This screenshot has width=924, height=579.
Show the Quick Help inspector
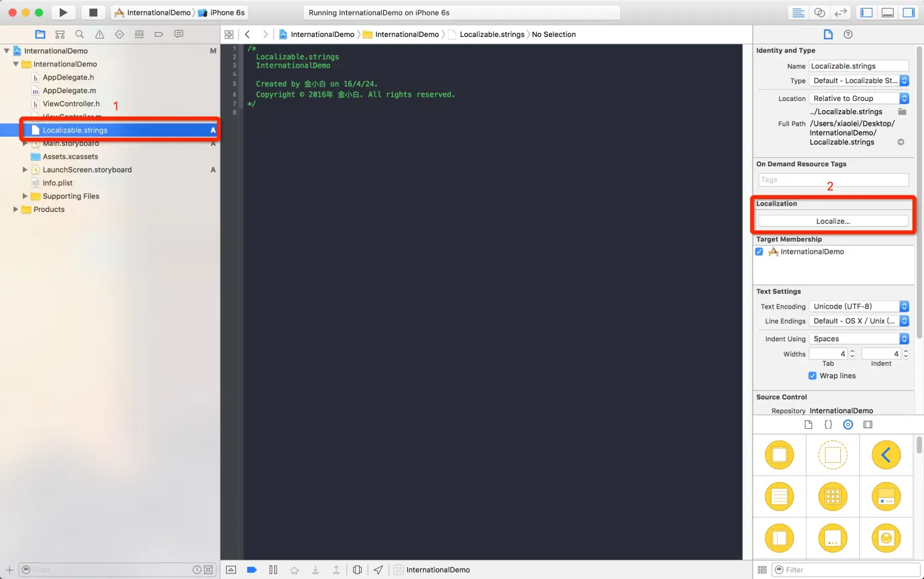click(848, 34)
